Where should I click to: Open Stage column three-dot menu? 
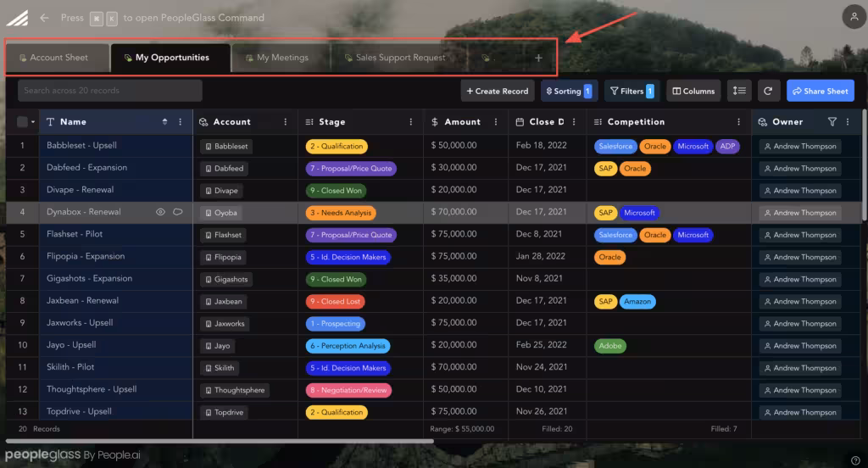(x=410, y=122)
